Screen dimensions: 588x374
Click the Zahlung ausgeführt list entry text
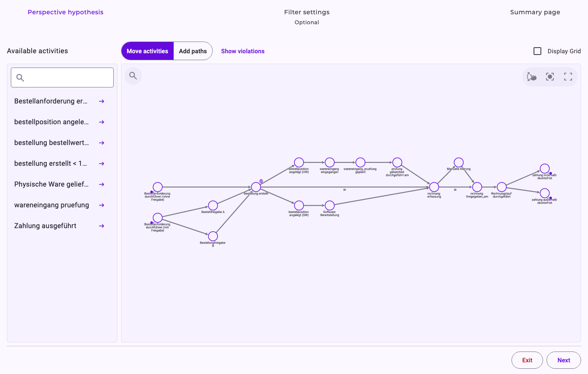tap(45, 226)
